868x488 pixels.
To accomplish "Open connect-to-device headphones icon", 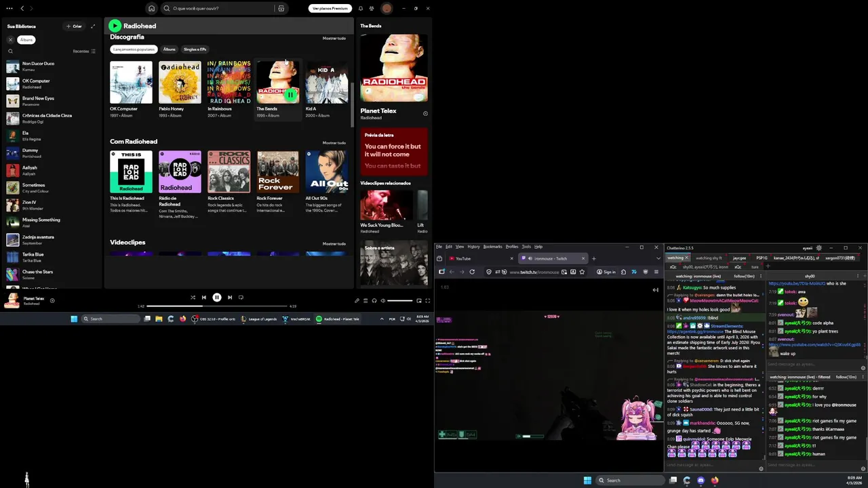I will pos(374,300).
